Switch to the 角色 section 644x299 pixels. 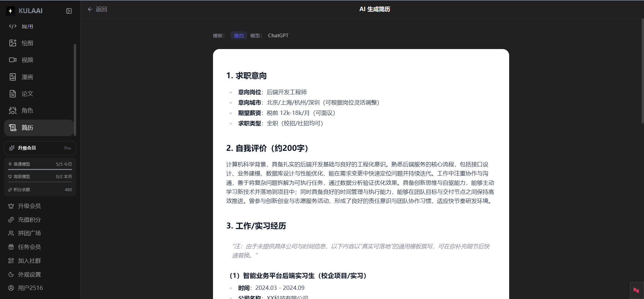[x=39, y=111]
